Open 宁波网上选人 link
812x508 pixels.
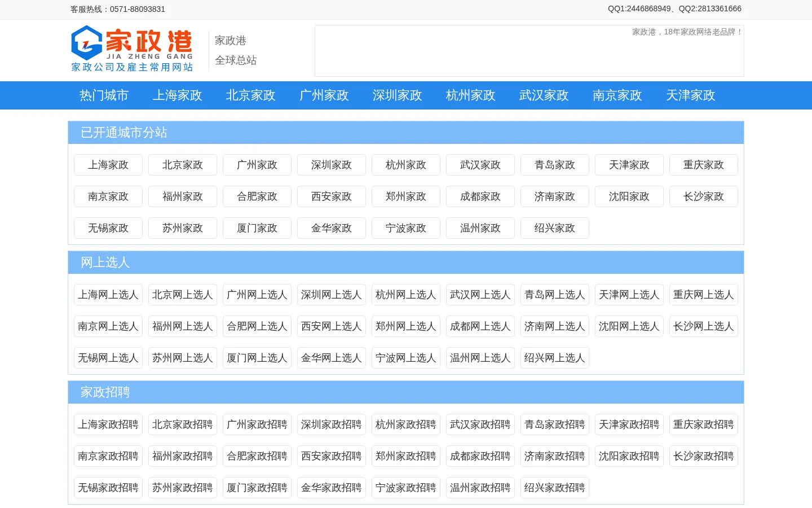coord(406,358)
